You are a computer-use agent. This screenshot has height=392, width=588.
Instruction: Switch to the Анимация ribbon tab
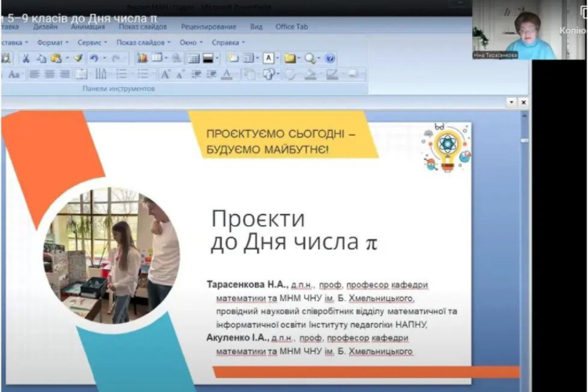pyautogui.click(x=87, y=26)
